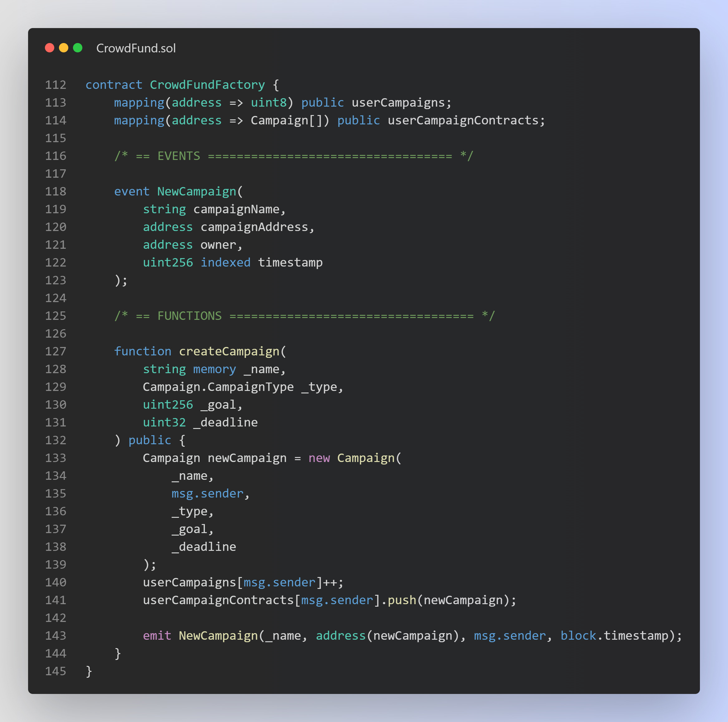Click the 'public' keyword on line 132

click(x=150, y=440)
